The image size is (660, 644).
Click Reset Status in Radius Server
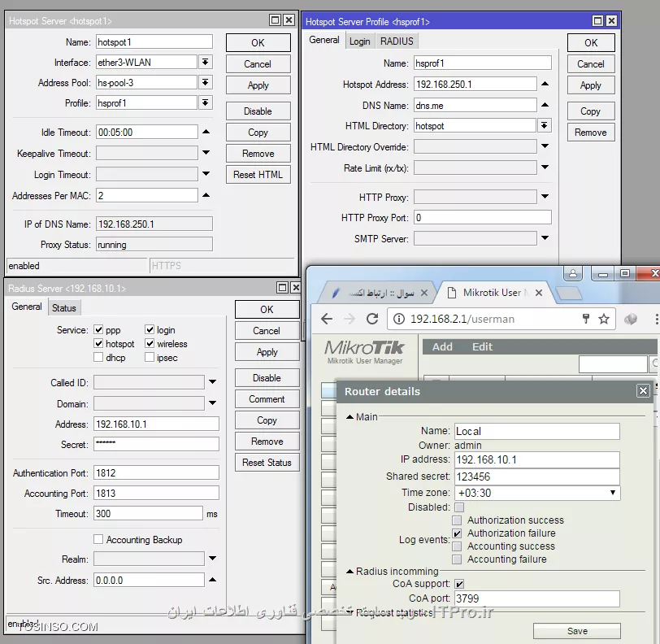tap(267, 463)
